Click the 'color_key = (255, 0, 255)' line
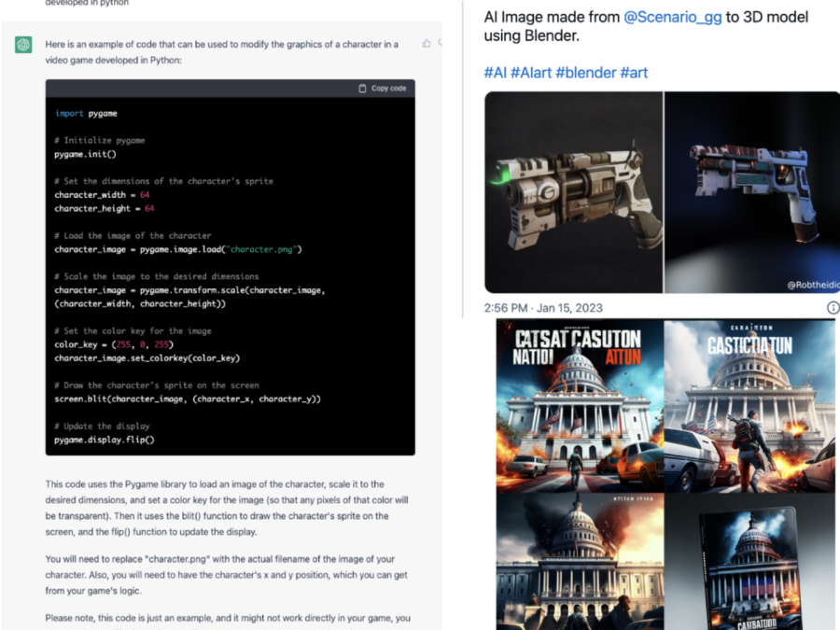The image size is (840, 630). tap(114, 344)
